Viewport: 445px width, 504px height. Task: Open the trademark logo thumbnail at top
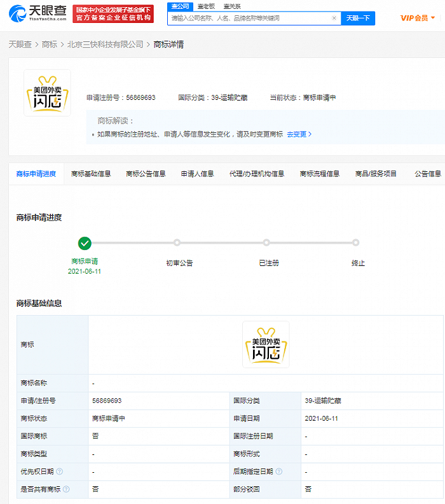pos(47,93)
